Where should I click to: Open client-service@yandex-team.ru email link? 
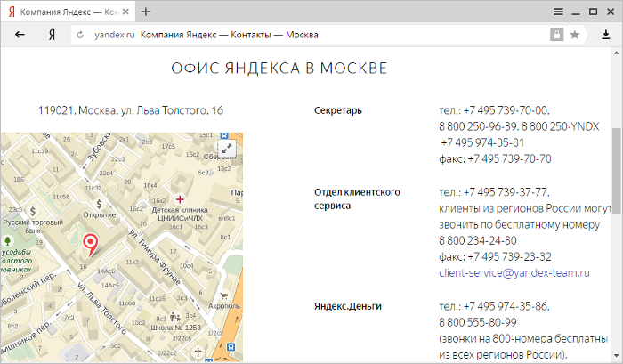[514, 273]
